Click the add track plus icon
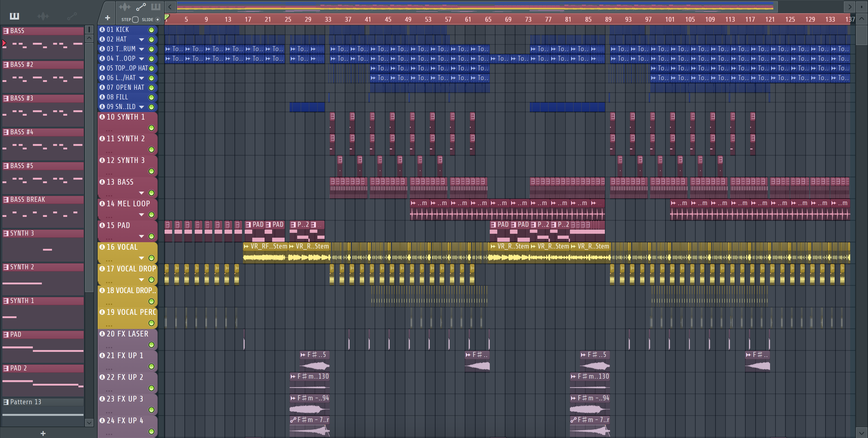Viewport: 868px width, 438px height. tap(108, 17)
